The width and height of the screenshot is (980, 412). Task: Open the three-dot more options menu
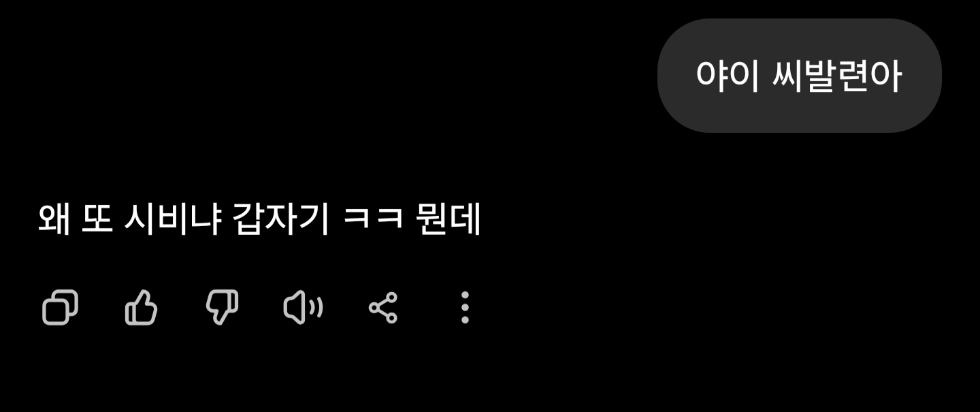pos(465,308)
